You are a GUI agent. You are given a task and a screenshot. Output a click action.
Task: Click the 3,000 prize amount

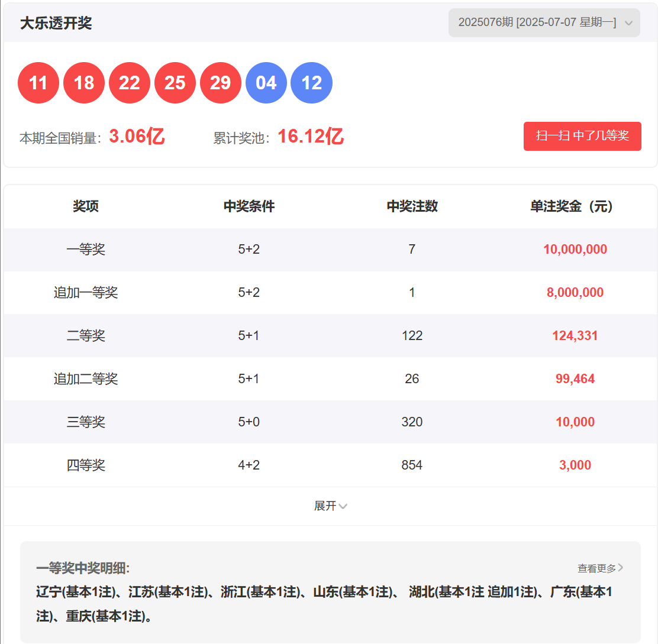(x=575, y=465)
